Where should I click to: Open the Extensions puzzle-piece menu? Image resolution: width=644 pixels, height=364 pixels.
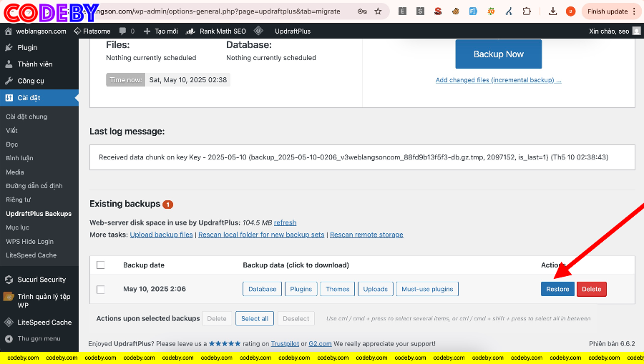point(527,11)
